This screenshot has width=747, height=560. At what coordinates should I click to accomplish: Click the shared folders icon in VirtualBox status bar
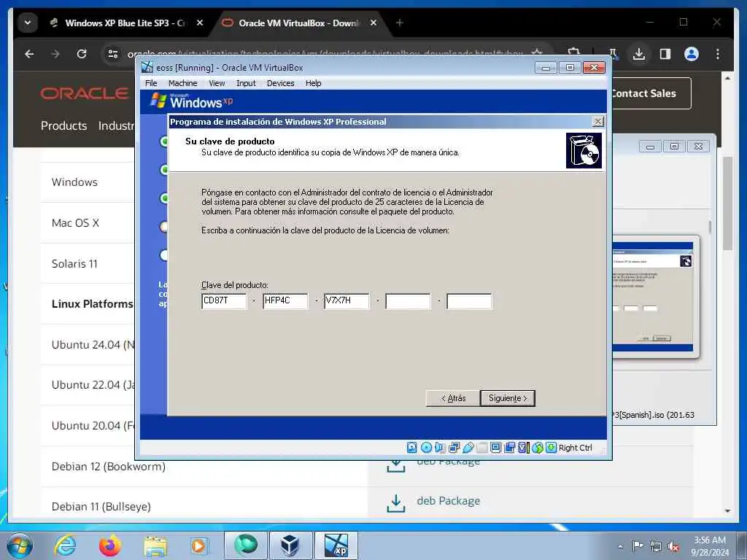point(482,448)
